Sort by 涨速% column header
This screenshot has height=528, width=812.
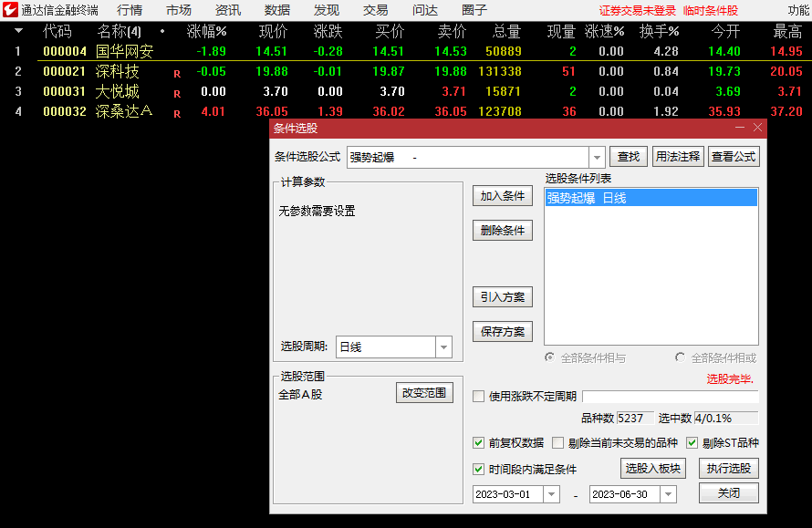pyautogui.click(x=604, y=32)
